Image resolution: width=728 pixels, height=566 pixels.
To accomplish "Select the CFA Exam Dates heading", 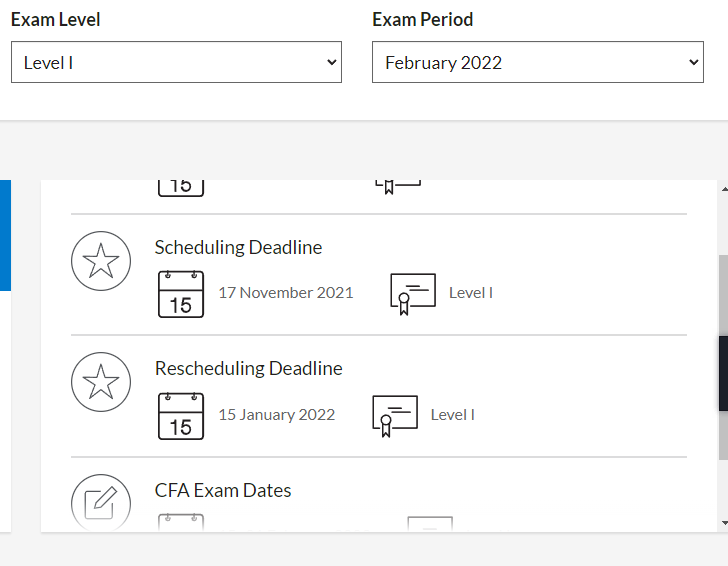I will click(x=223, y=490).
